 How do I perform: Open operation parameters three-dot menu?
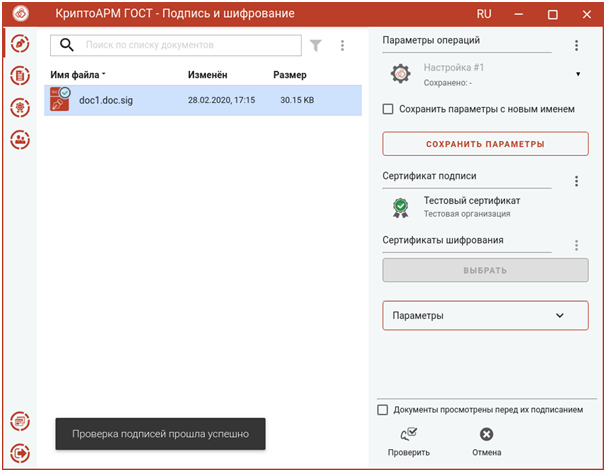coord(576,45)
